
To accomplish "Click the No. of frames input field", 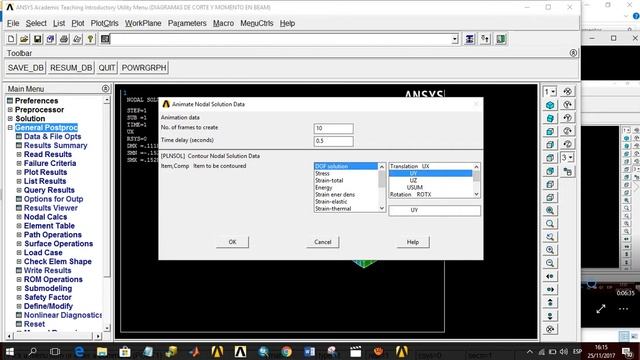I will coord(333,128).
